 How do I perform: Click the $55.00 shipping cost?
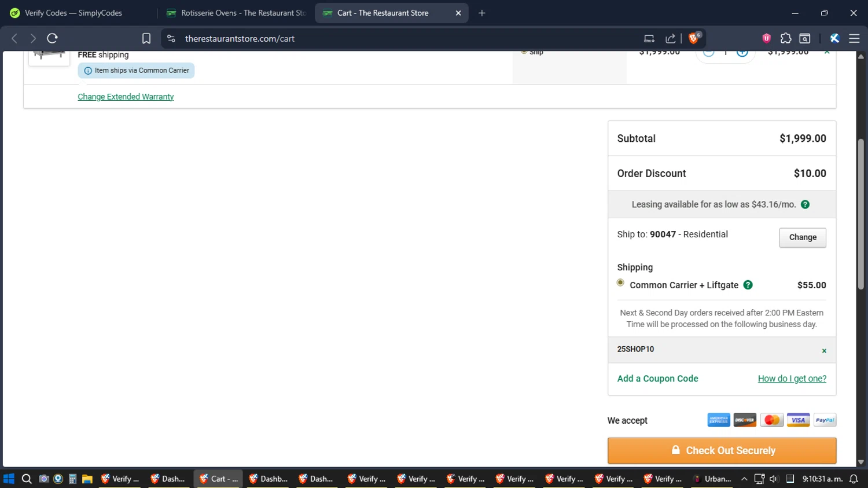812,285
